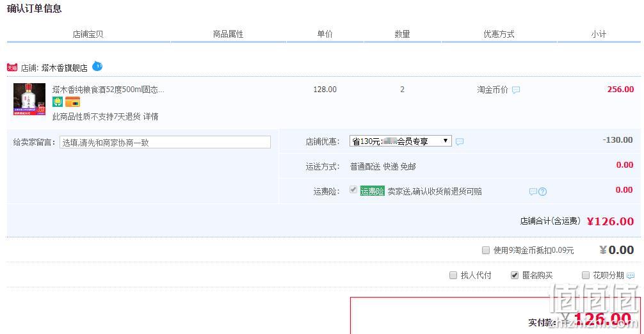
Task: Click the info bubble next to store discount dropdown
Action: coord(460,141)
